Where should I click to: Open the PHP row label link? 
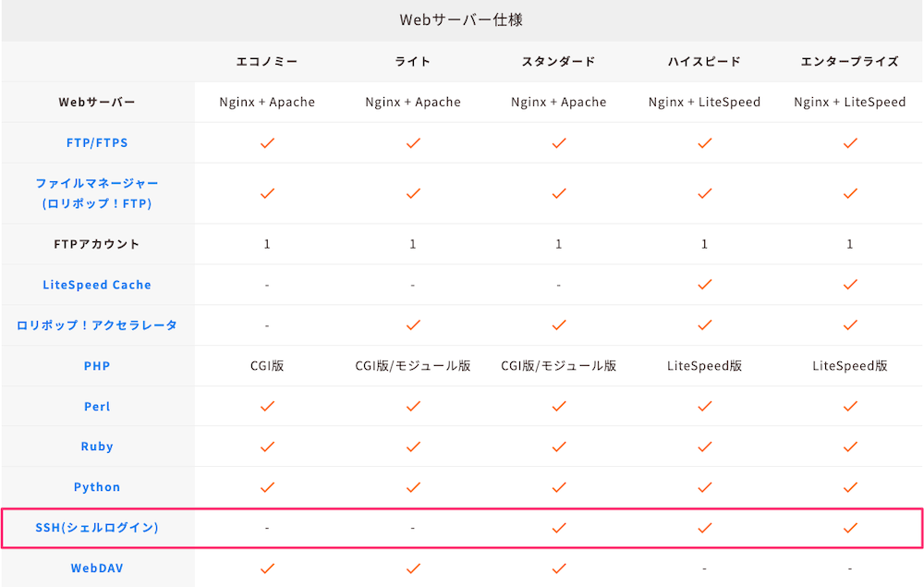coord(97,365)
